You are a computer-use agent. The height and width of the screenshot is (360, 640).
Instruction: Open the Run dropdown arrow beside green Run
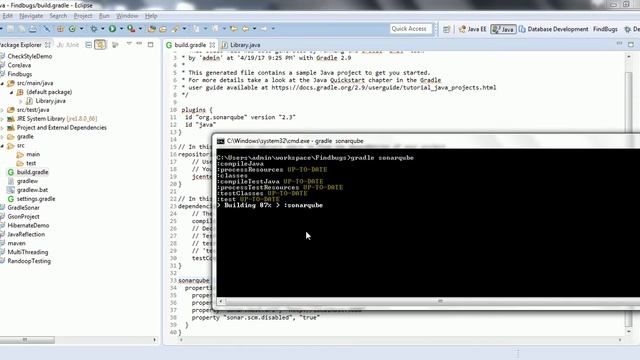pos(121,29)
